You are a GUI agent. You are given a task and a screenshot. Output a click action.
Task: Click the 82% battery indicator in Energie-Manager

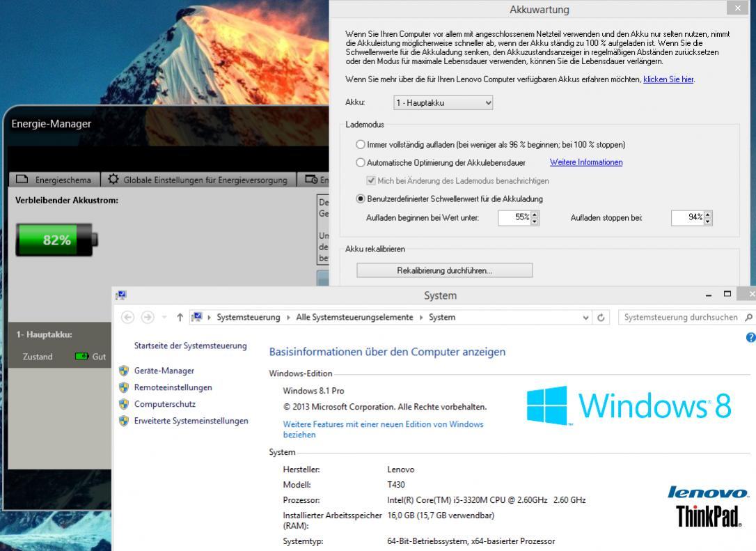pyautogui.click(x=57, y=240)
